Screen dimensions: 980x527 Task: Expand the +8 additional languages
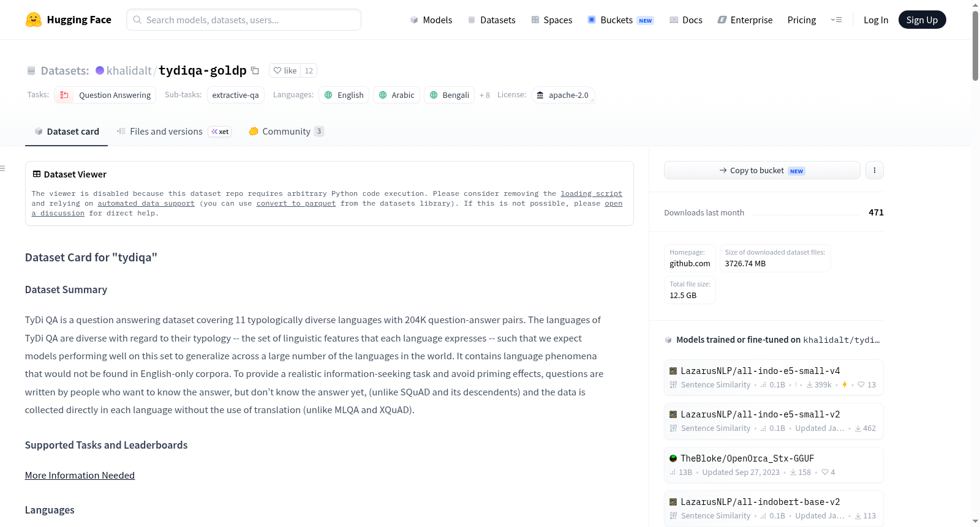[x=484, y=95]
